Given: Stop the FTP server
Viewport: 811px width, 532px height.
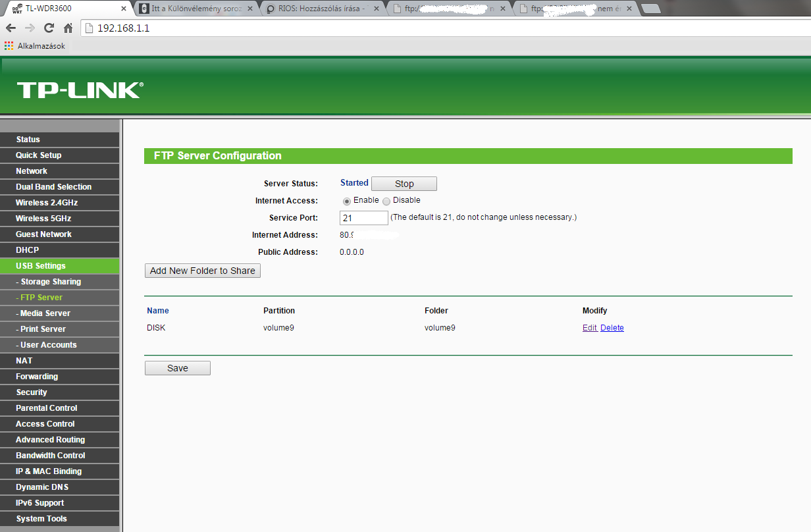Looking at the screenshot, I should 404,184.
